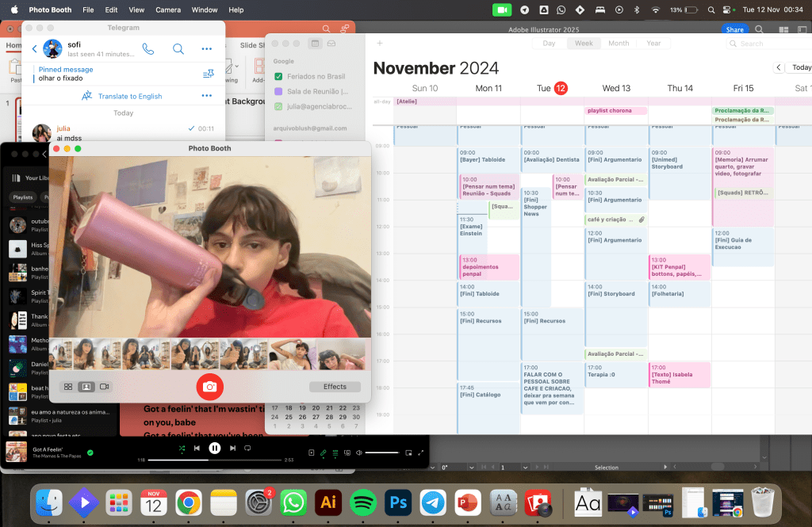
Task: Take a photo with the red camera button
Action: [x=209, y=387]
